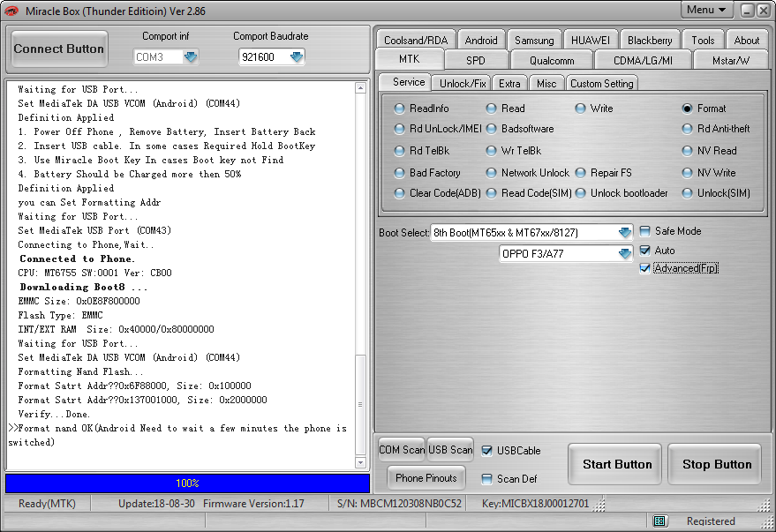Click the log panel scroll down arrow
Viewport: 776px width, 532px height.
360,463
